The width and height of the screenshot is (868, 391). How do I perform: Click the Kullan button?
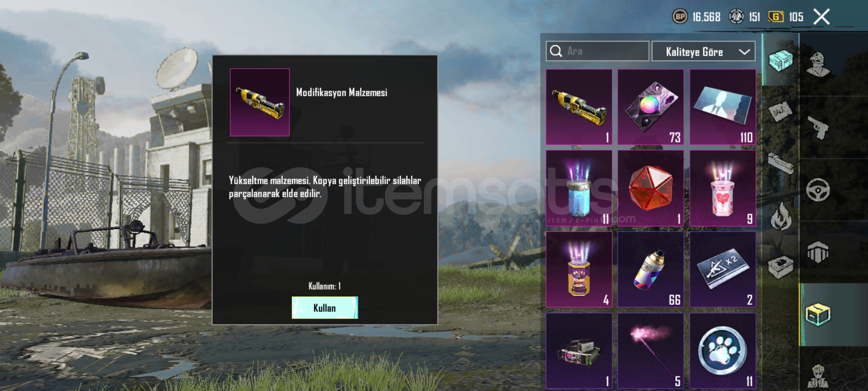[x=325, y=308]
